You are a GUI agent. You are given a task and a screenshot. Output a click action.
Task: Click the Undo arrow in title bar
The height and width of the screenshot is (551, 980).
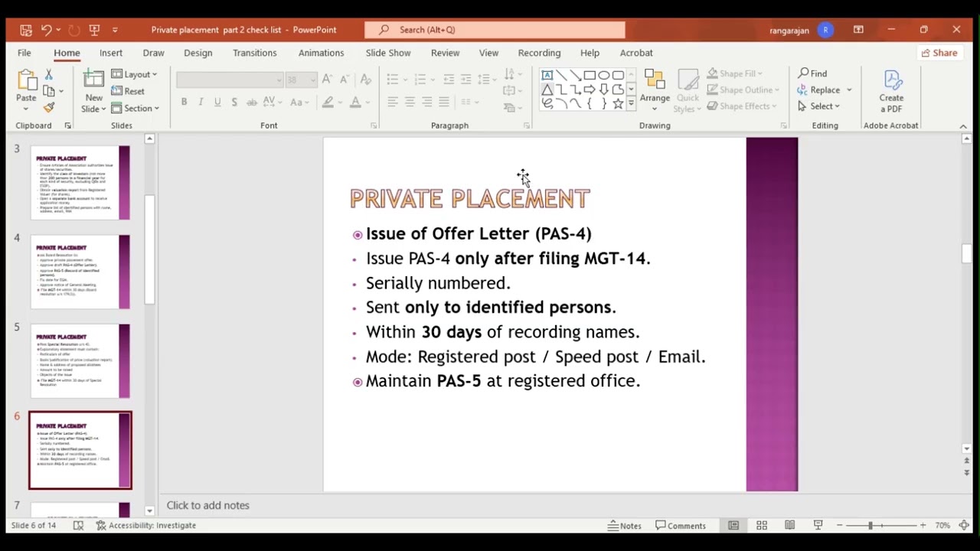coord(46,30)
